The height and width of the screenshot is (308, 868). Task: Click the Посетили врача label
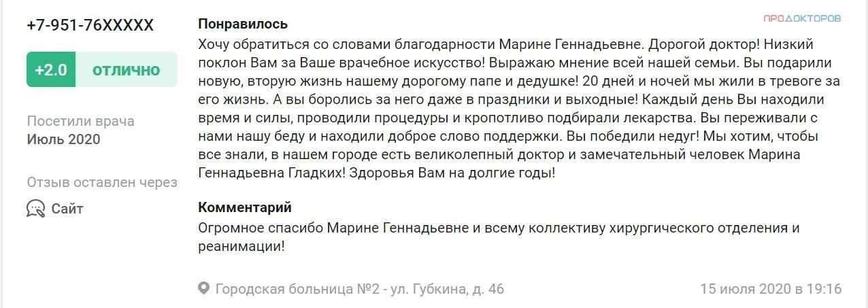[81, 121]
